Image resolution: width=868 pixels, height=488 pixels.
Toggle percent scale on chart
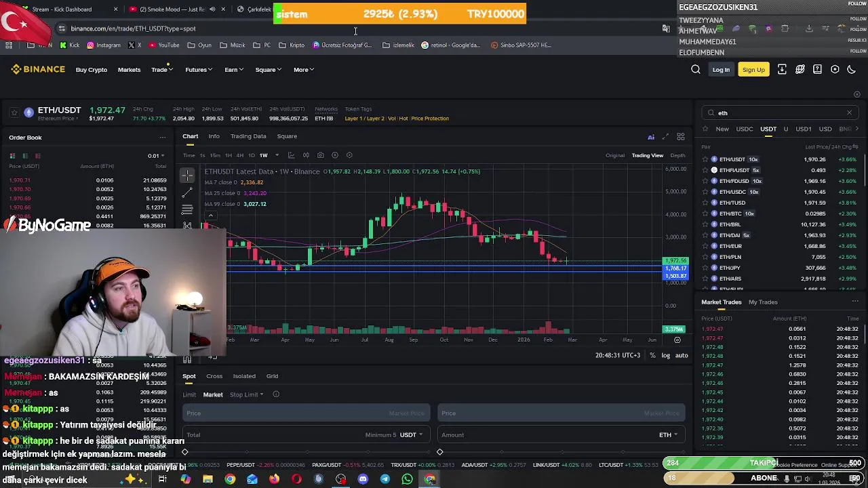point(652,355)
